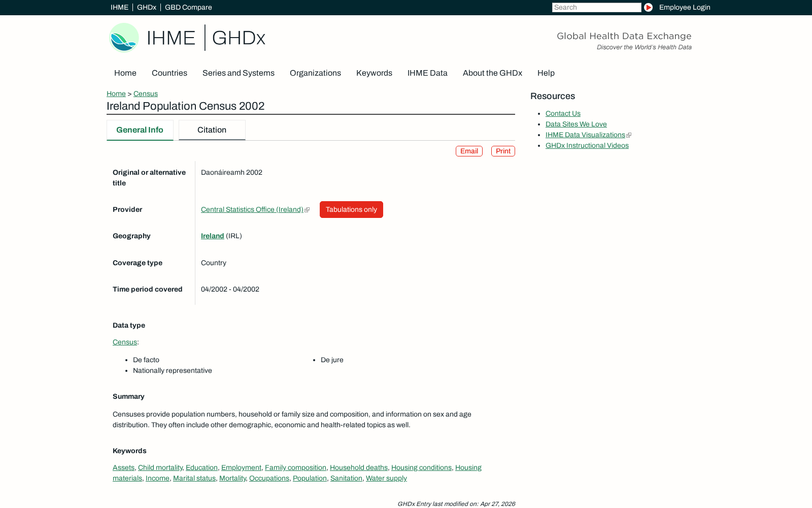812x508 pixels.
Task: Click the Water supply keyword
Action: 386,478
